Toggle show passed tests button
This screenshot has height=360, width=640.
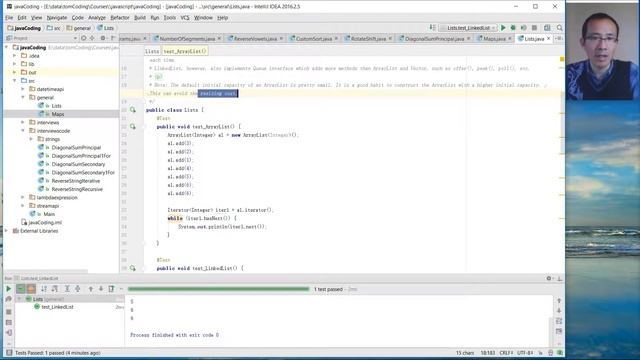(x=20, y=289)
